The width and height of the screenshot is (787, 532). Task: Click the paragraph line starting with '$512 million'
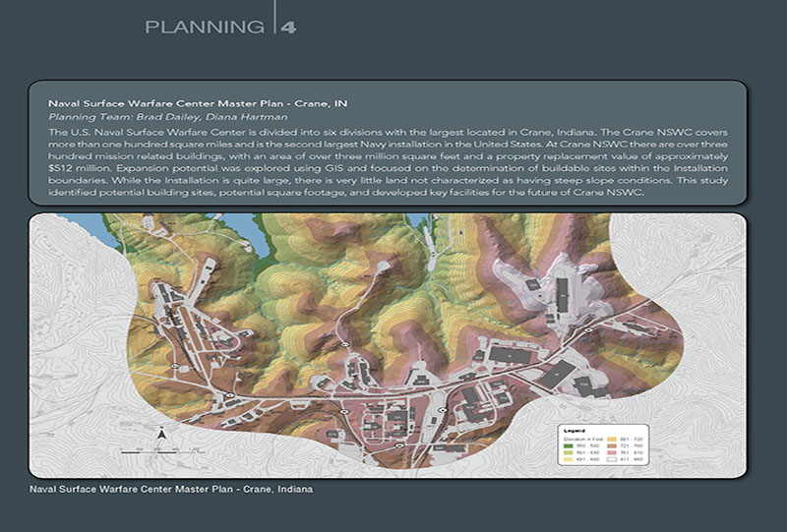pyautogui.click(x=388, y=168)
